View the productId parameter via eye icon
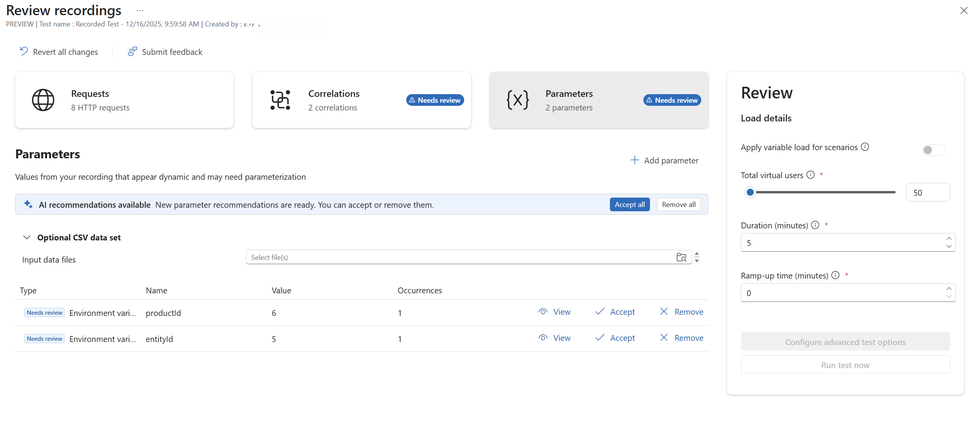Viewport: 980px width, 426px height. (x=543, y=312)
